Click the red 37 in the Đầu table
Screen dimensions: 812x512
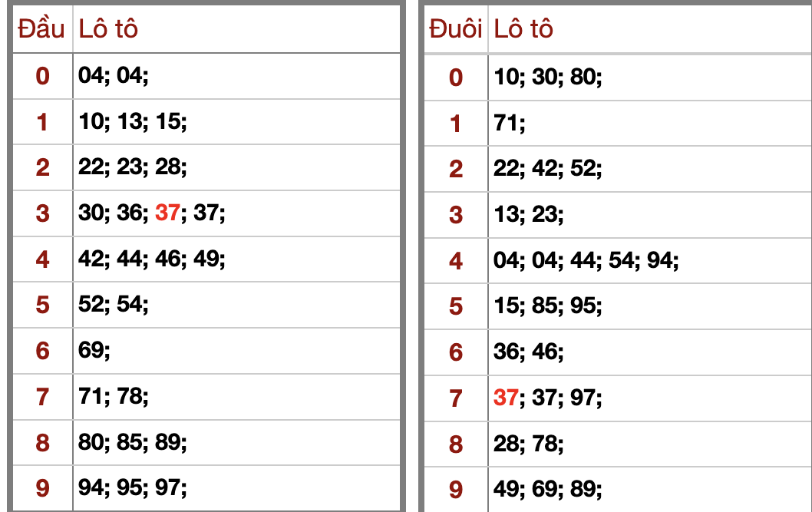coord(167,213)
